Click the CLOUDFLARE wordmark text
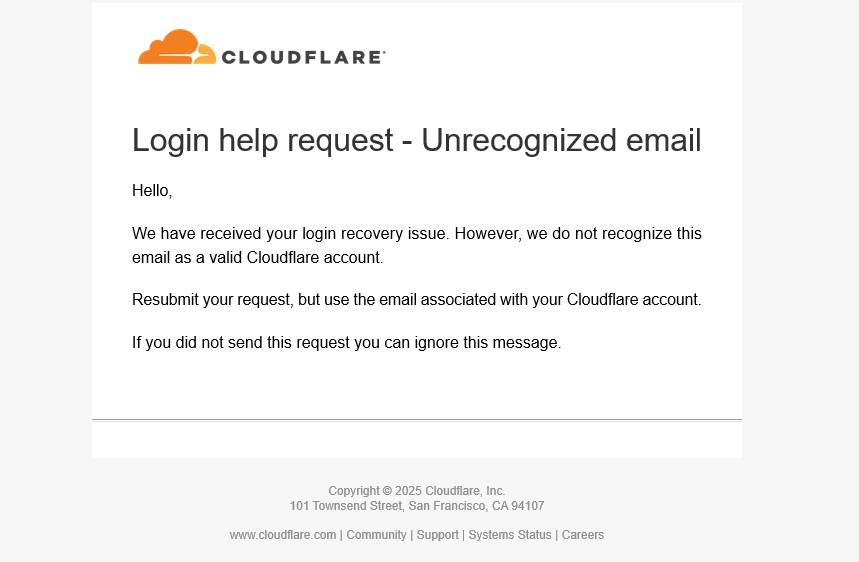The image size is (859, 562). tap(303, 57)
